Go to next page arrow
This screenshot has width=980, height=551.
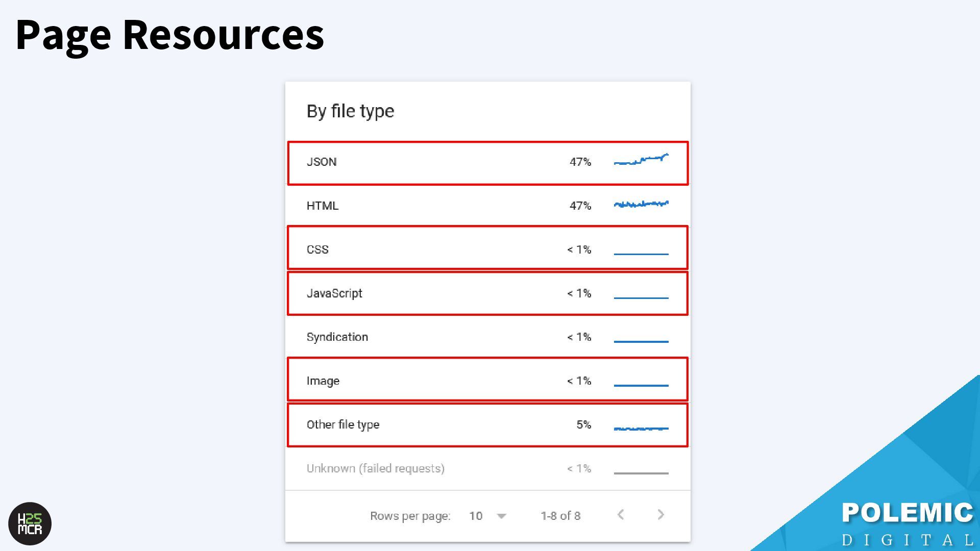(660, 515)
